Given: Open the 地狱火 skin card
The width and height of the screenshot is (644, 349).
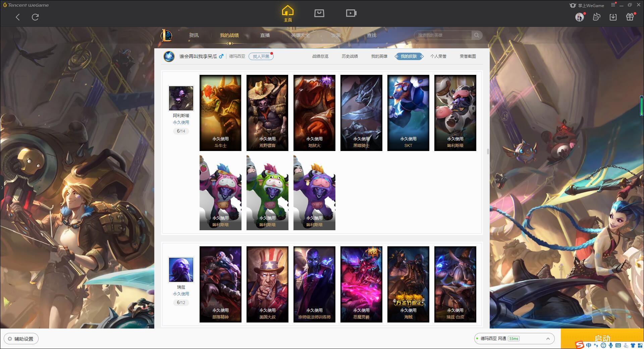Looking at the screenshot, I should 314,113.
